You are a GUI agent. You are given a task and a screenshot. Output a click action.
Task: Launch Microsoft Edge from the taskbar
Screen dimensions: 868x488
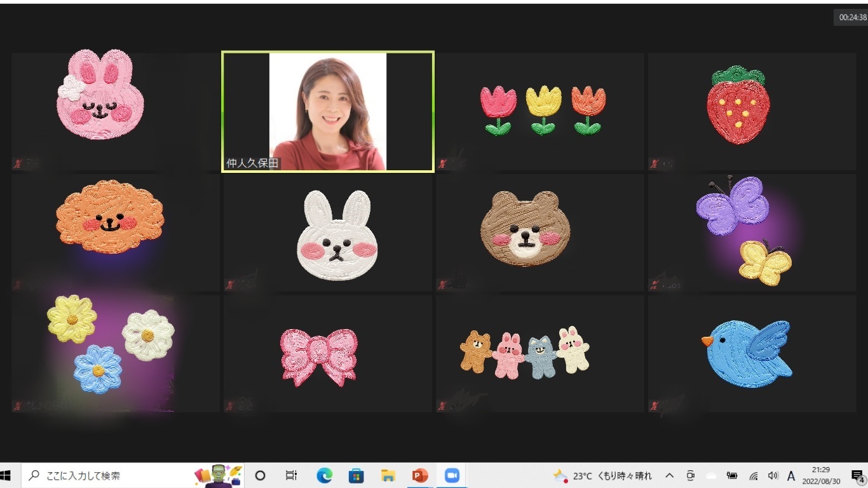(x=325, y=475)
